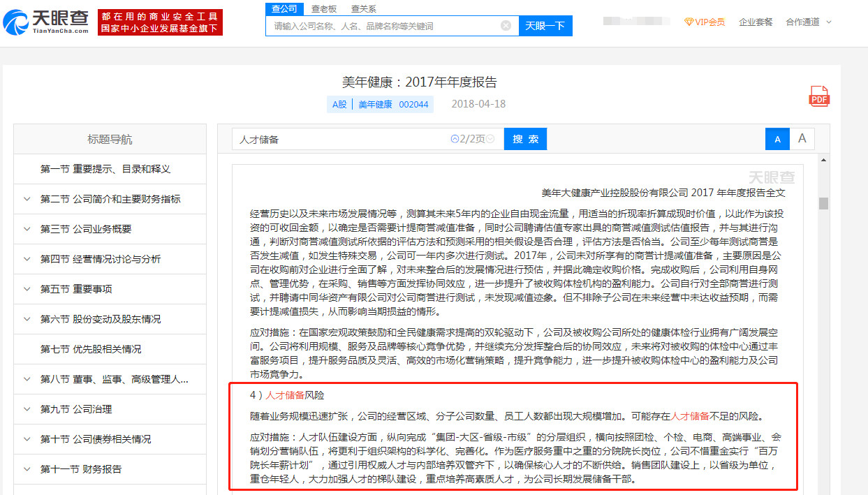This screenshot has height=495, width=868.
Task: Click the document vertical scrollbar thumb
Action: pyautogui.click(x=824, y=203)
